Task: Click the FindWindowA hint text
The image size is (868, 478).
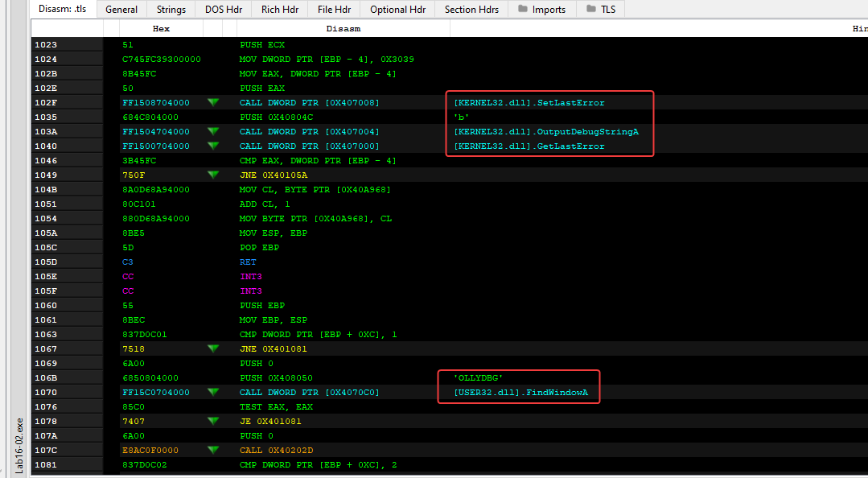Action: pos(521,392)
